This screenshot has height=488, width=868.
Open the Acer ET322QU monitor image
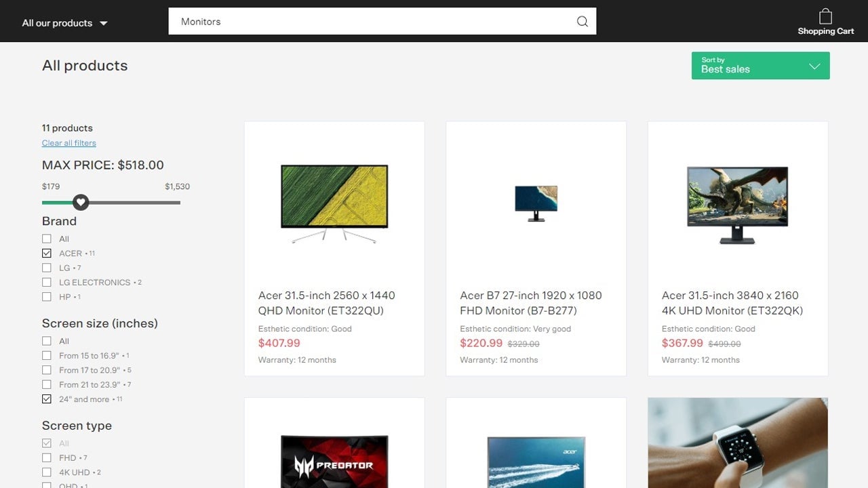click(334, 203)
